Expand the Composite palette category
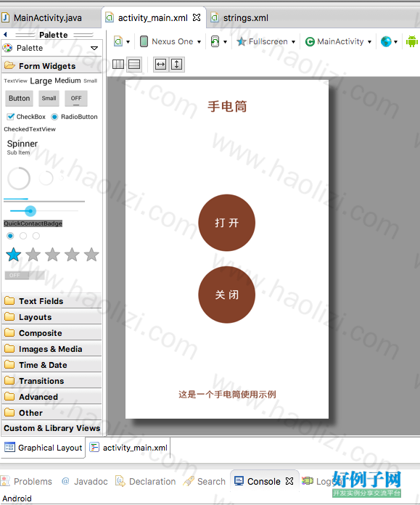The width and height of the screenshot is (420, 505). [x=52, y=333]
